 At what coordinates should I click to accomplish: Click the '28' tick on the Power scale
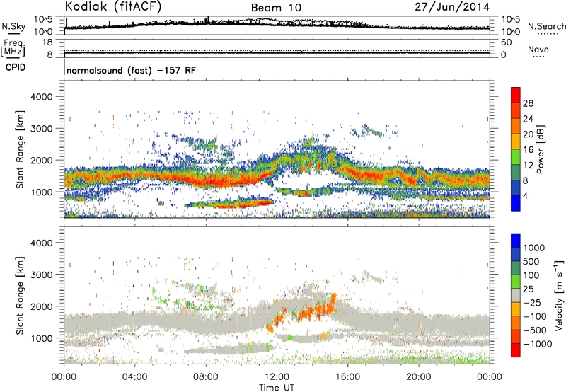[528, 103]
